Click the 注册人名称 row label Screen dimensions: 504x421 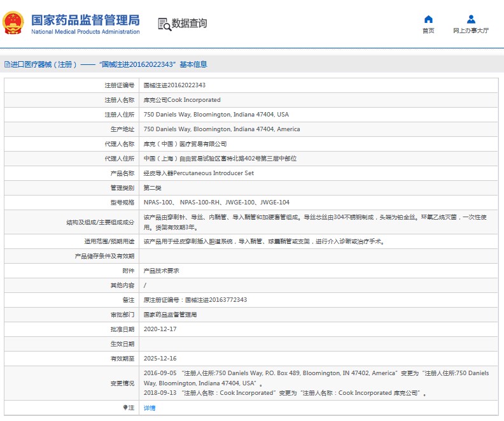[119, 100]
